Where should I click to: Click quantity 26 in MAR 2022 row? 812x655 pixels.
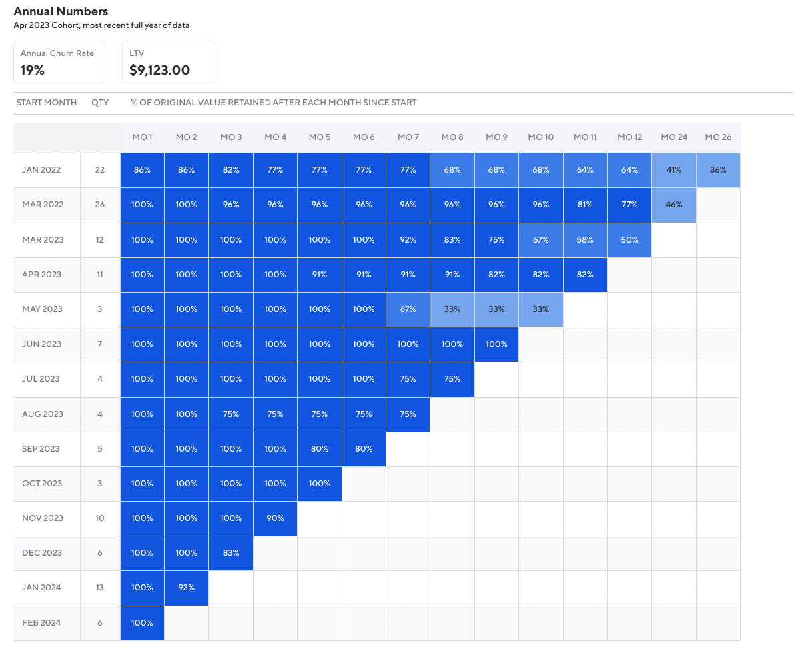(x=100, y=205)
